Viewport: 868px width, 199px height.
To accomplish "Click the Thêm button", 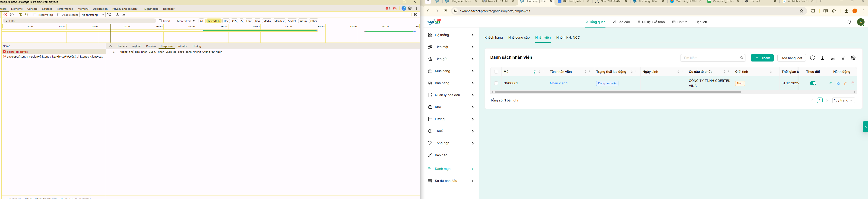I will tap(763, 58).
